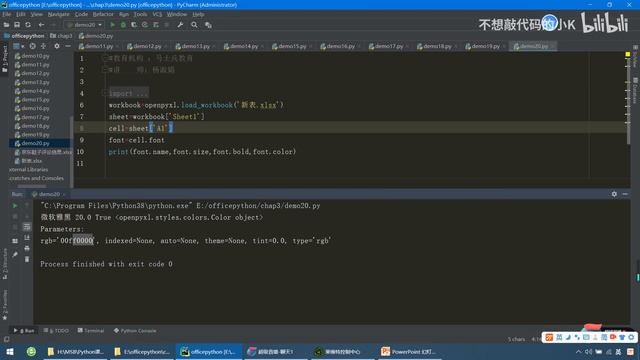Viewport: 640px width, 360px height.
Task: Select demo10.py in the project tree
Action: 32,56
